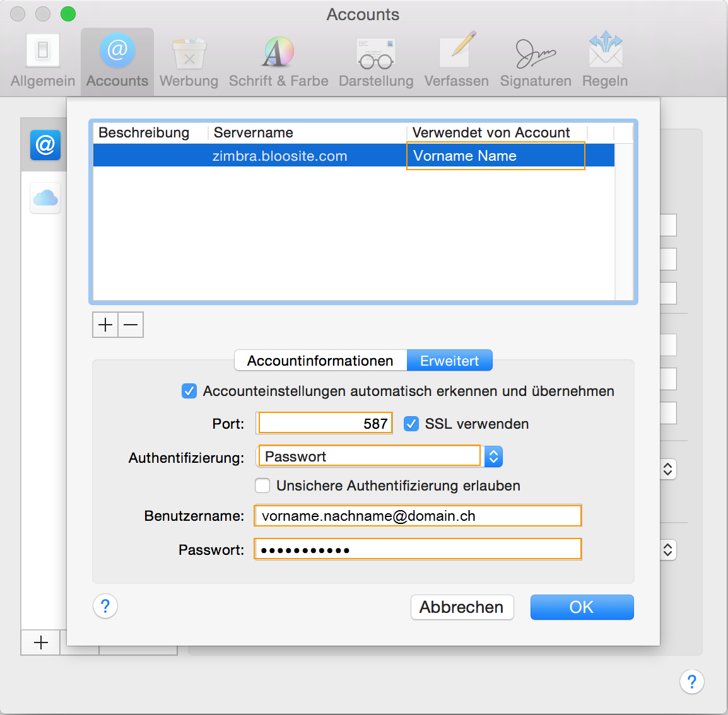Open the Verfassen pencil icon pane
The image size is (728, 715).
coord(456,61)
